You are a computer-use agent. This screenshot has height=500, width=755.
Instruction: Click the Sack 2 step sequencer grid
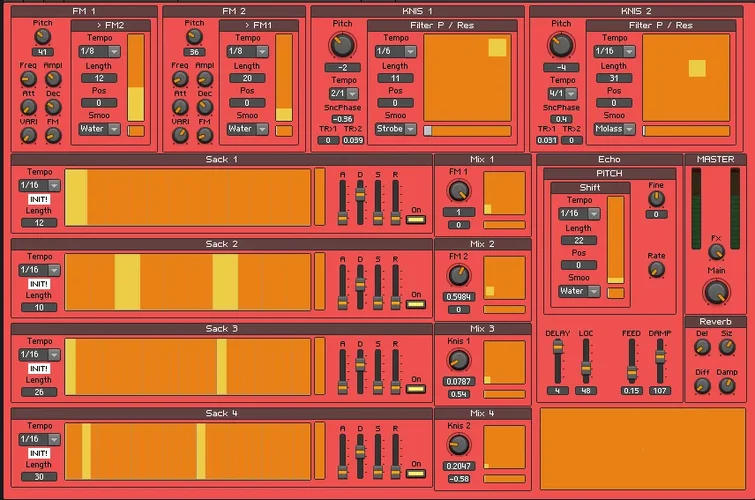coord(188,282)
